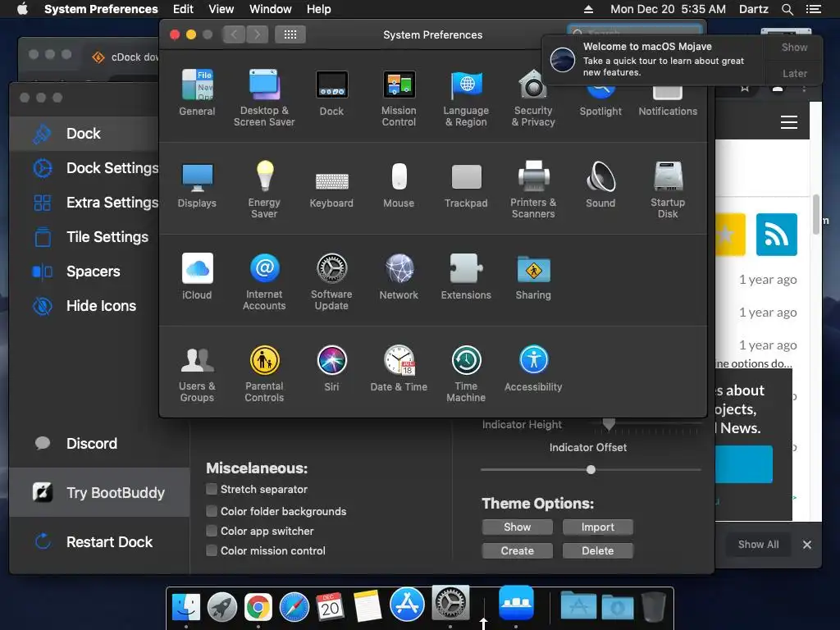Click Try BootBuddy in cDock sidebar

click(x=99, y=492)
